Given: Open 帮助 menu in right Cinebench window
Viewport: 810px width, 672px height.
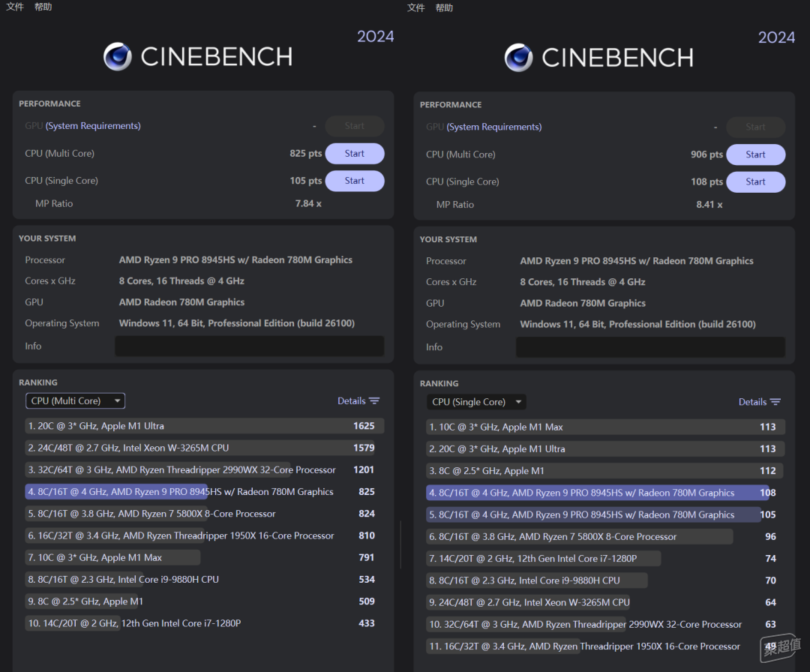Looking at the screenshot, I should tap(444, 7).
